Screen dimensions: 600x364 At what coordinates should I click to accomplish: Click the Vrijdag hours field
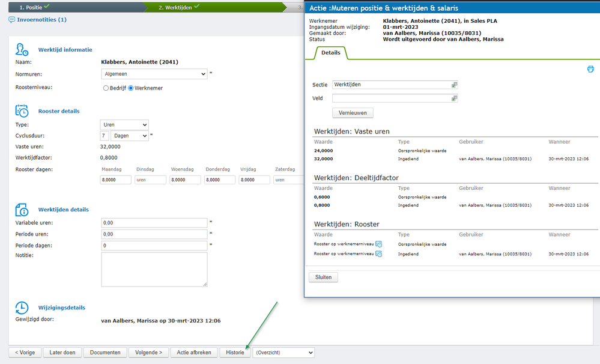tap(255, 180)
